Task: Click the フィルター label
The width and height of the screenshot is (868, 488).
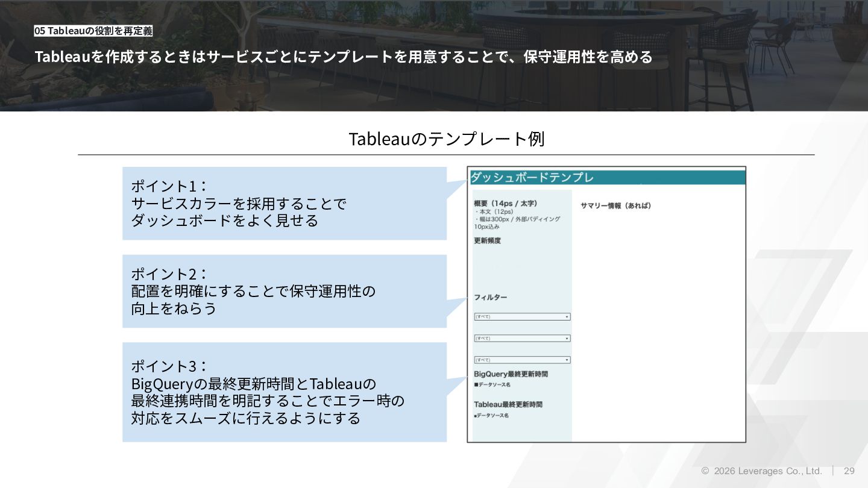Action: pos(490,298)
